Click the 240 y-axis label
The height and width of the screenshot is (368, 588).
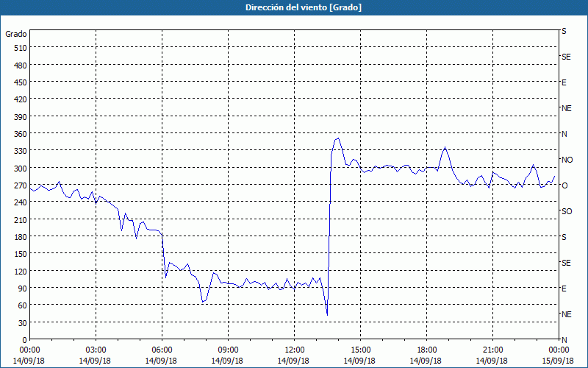point(21,202)
